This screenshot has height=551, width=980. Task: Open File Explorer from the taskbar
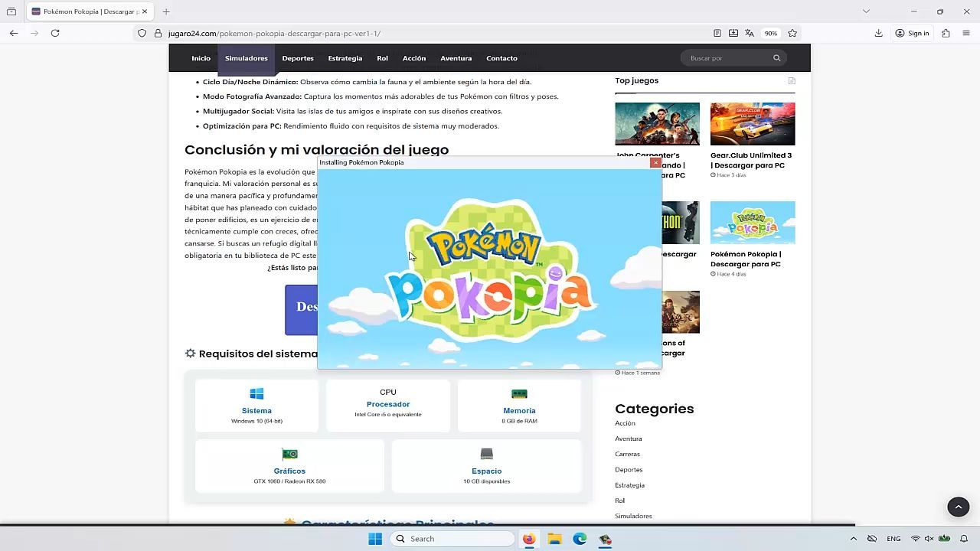[554, 539]
